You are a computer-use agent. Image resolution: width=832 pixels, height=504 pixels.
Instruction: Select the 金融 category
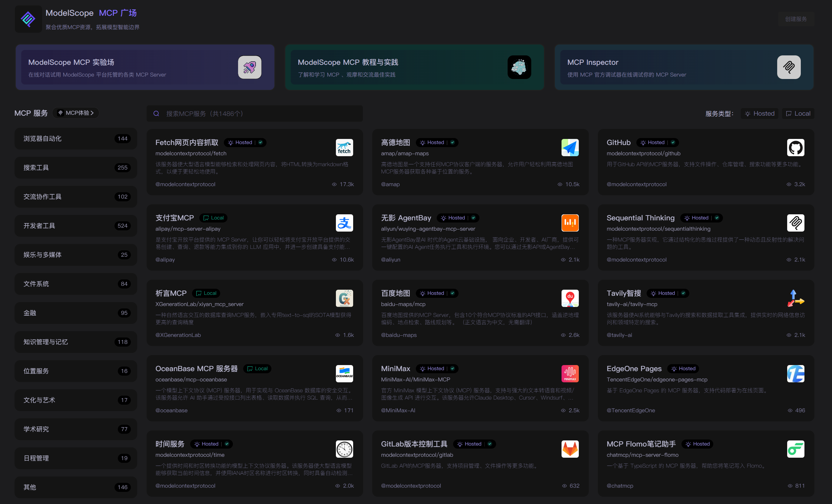pyautogui.click(x=76, y=313)
